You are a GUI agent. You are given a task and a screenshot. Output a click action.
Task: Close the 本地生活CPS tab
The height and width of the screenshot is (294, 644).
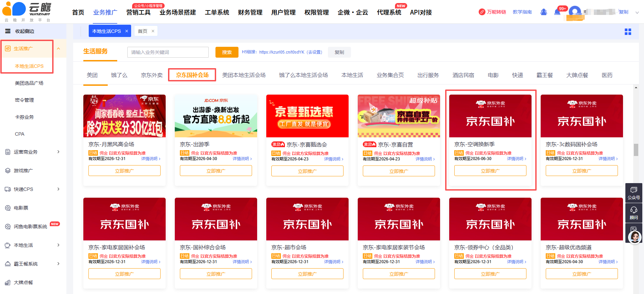[x=127, y=31]
